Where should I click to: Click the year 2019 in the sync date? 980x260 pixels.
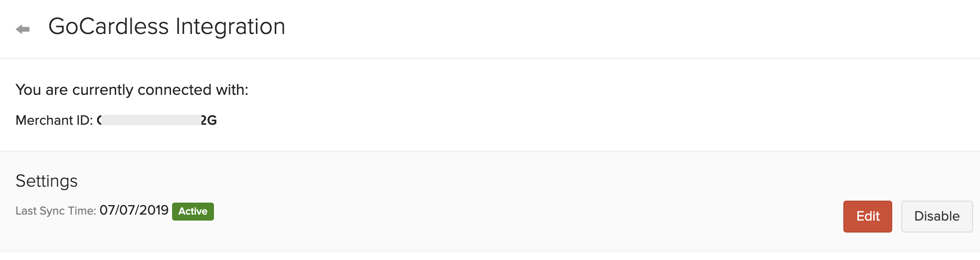[x=154, y=210]
